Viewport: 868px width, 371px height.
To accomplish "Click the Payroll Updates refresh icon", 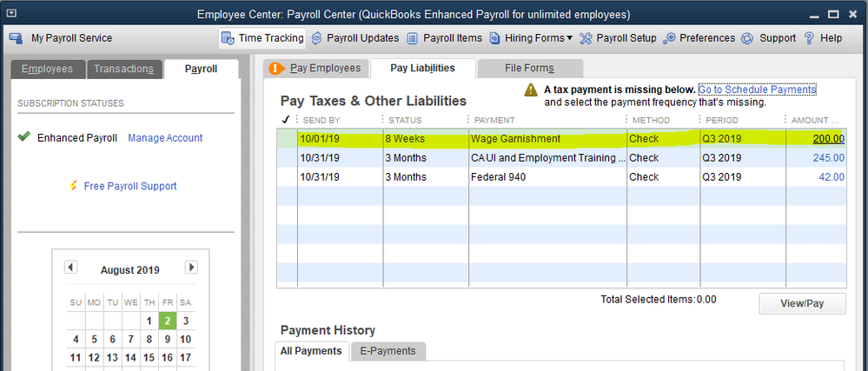I will click(316, 38).
